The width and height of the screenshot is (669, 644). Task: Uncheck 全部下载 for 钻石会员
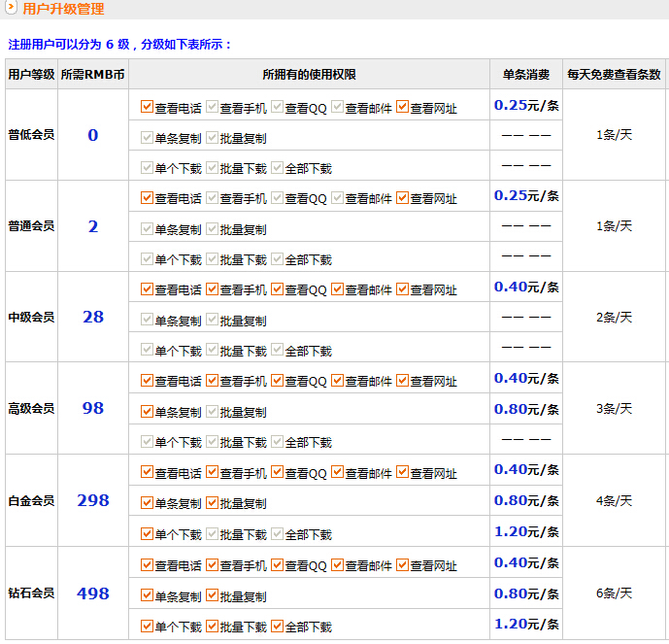(277, 626)
